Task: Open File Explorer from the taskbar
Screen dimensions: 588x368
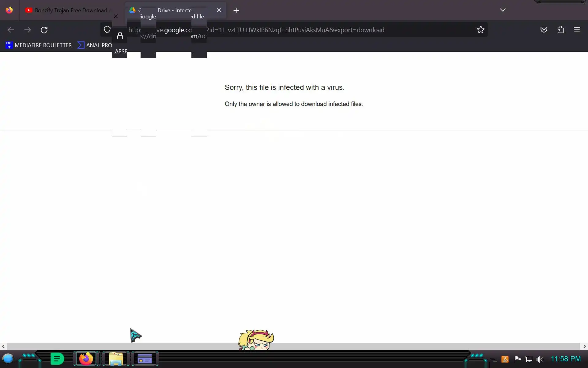Action: (x=116, y=359)
